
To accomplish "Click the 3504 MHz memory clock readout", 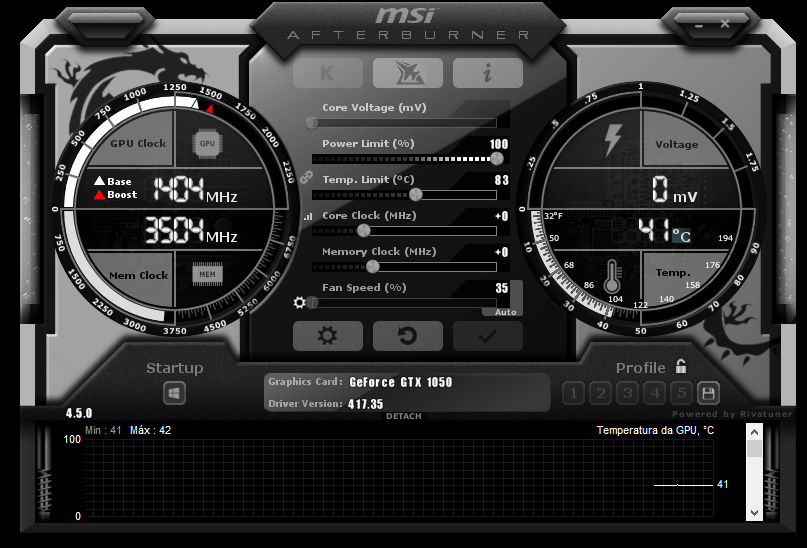I will tap(191, 230).
